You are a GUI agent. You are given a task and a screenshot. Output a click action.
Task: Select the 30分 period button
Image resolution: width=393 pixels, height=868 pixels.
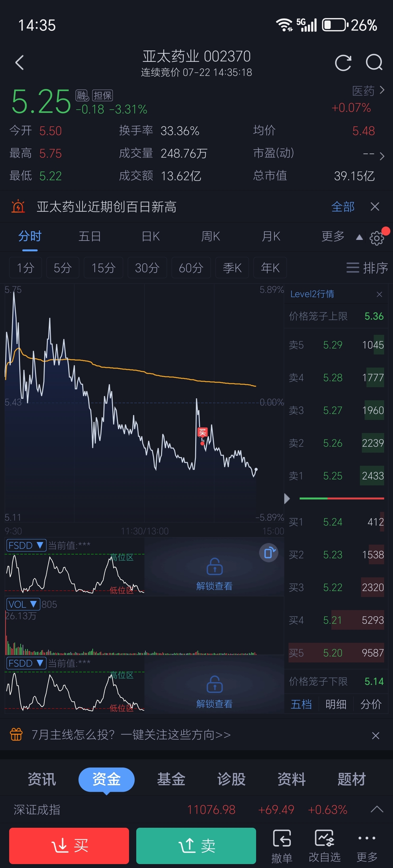(x=147, y=268)
